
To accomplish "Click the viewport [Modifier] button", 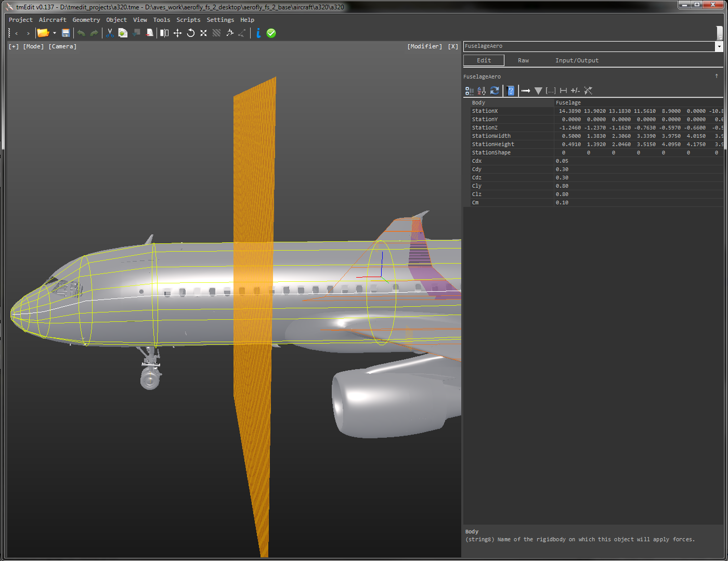I will click(425, 47).
